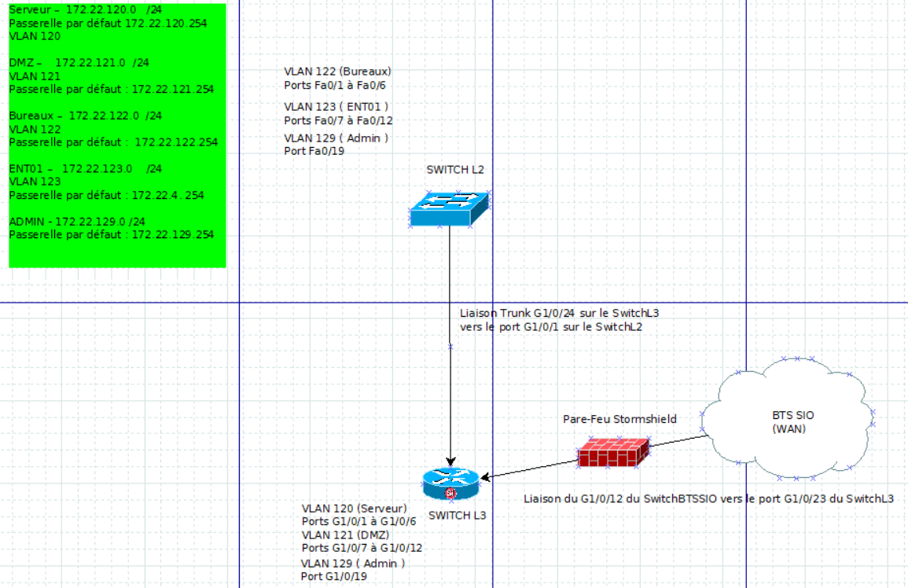Click the "SWITCH L3" text label

pos(457,516)
